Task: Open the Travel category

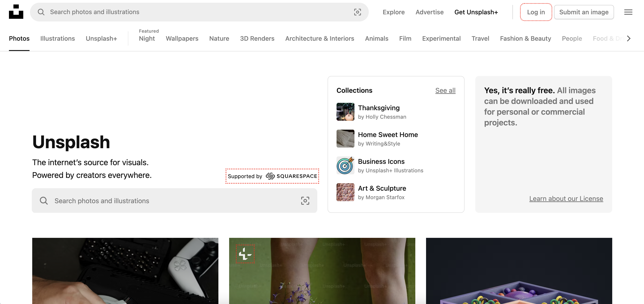Action: click(480, 38)
